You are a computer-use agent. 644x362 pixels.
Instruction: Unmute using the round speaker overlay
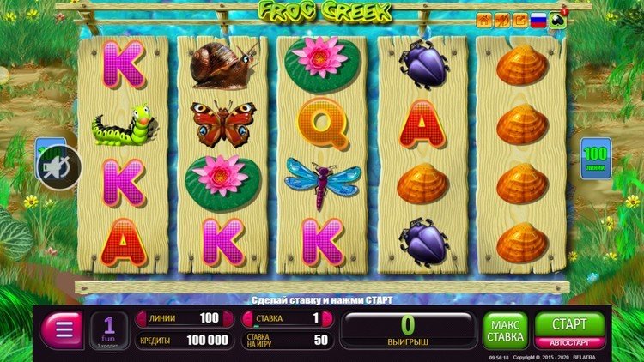[58, 167]
